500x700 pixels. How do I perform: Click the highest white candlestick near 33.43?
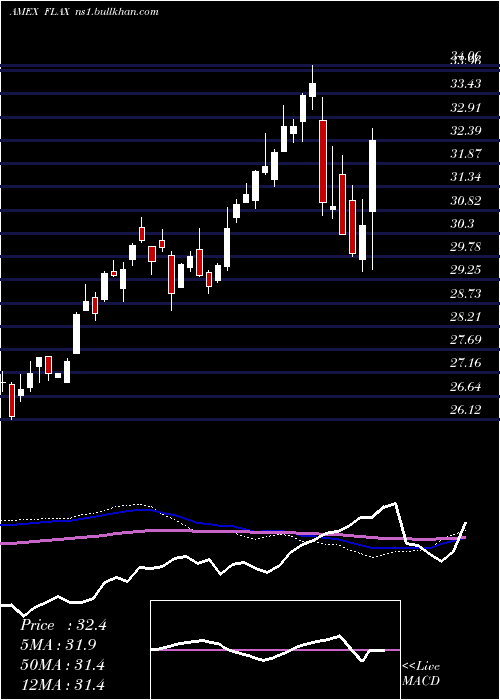coord(312,90)
